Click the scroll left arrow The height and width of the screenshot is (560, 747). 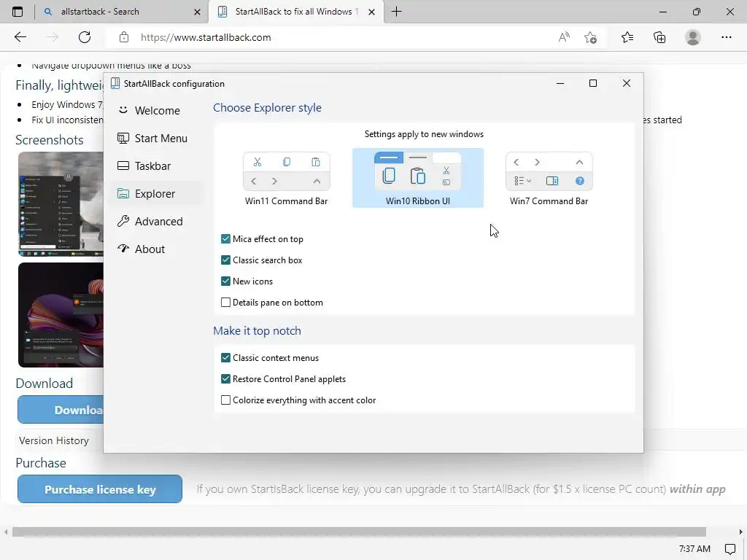[x=5, y=532]
